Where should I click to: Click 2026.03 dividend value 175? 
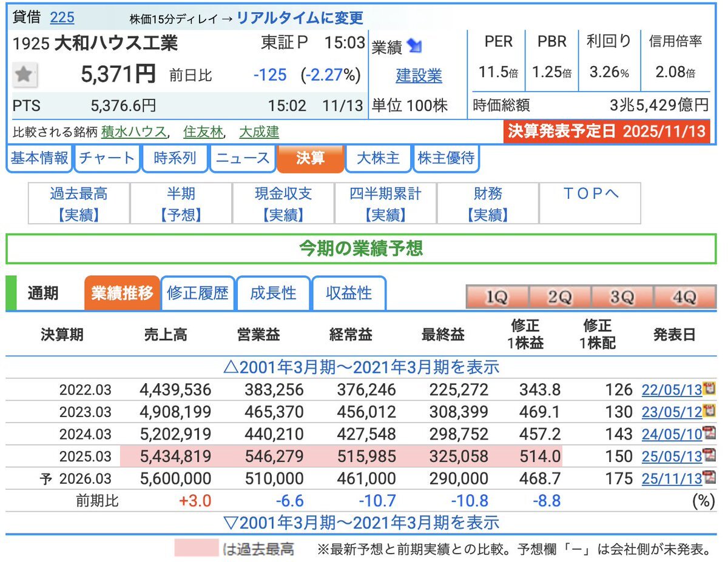point(618,478)
